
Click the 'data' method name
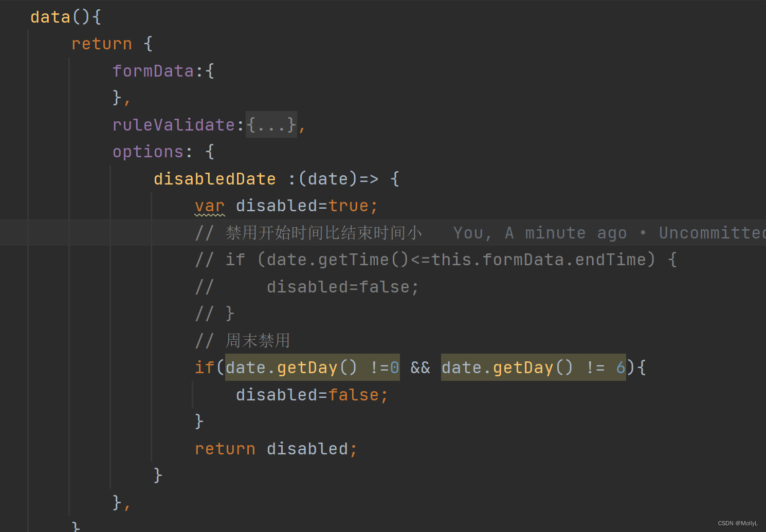click(50, 17)
